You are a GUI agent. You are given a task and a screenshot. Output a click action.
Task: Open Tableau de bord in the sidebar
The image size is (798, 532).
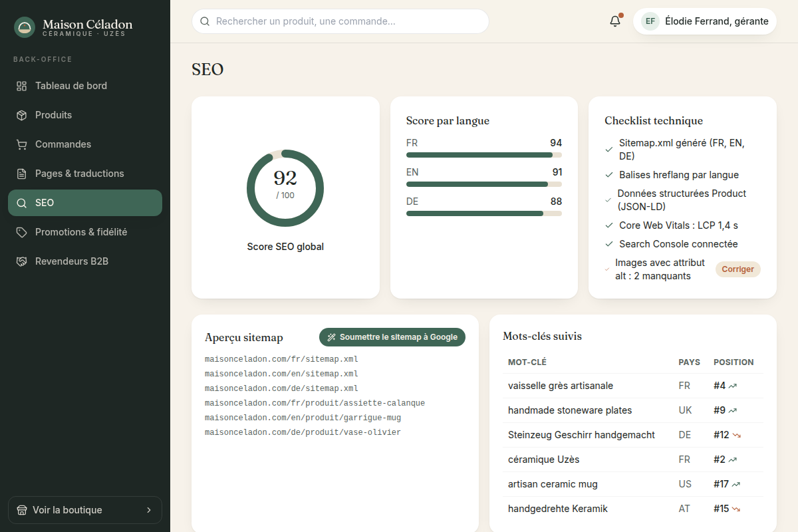[85, 86]
